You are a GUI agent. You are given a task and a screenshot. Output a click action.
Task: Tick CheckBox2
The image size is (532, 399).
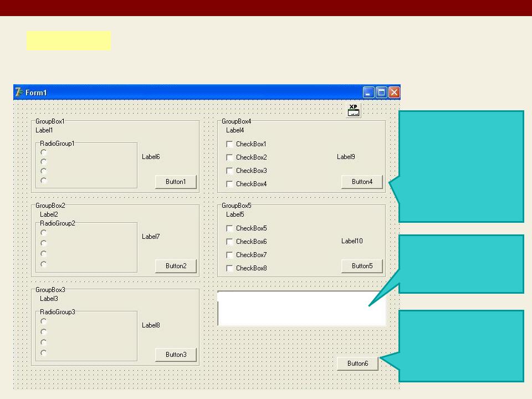(x=229, y=157)
